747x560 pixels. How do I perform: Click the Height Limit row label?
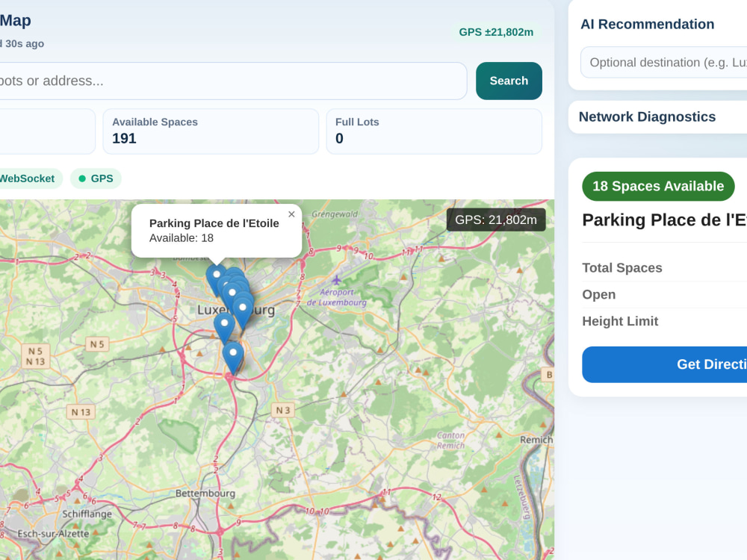(x=620, y=321)
